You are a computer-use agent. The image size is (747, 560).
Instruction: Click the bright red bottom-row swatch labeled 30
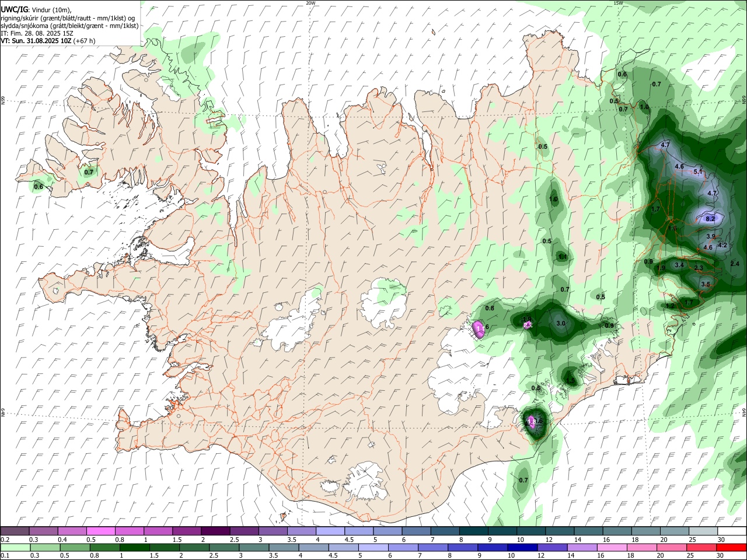point(732,547)
